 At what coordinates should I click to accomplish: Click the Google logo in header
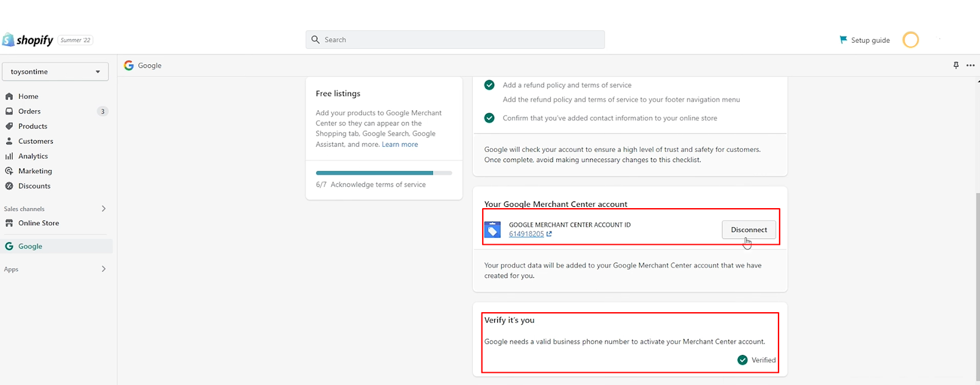[129, 65]
